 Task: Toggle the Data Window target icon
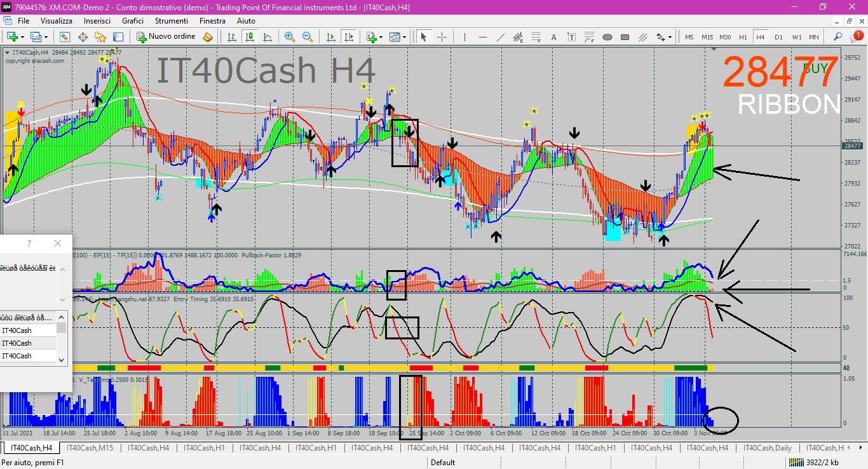(x=83, y=37)
